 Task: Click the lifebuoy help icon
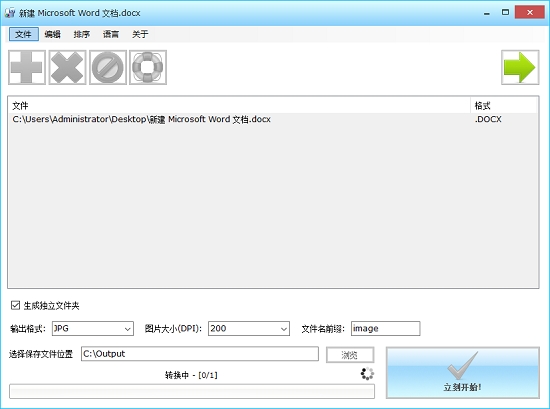click(x=148, y=67)
